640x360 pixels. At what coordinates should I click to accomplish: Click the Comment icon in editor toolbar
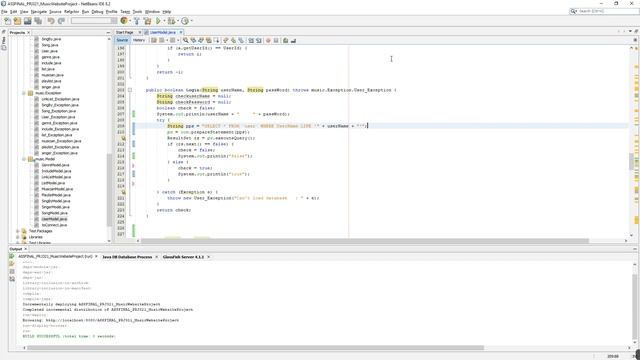click(x=285, y=40)
